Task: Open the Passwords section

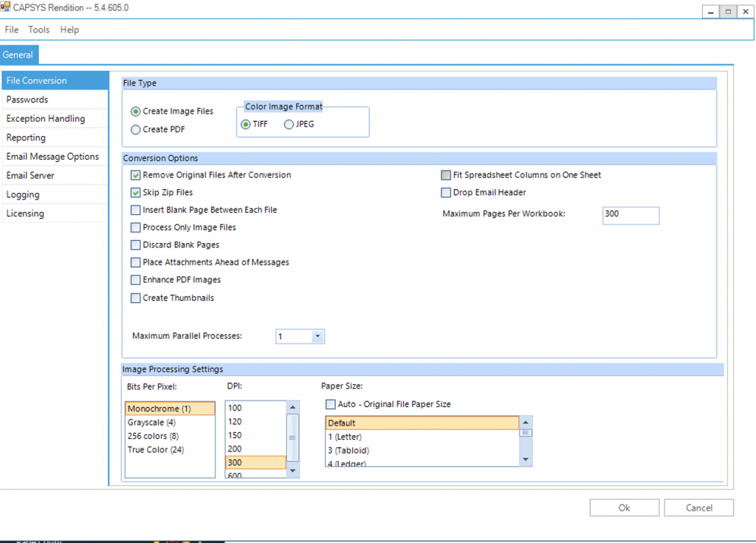Action: point(55,100)
